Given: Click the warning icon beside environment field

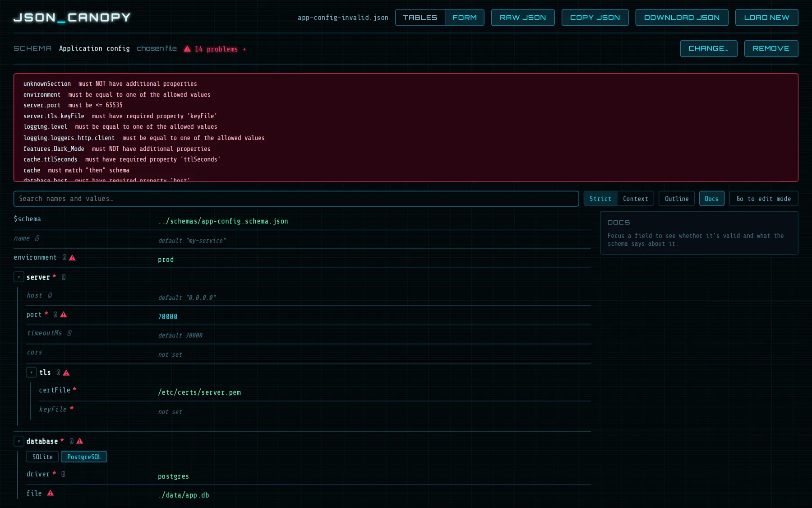Looking at the screenshot, I should click(x=72, y=257).
